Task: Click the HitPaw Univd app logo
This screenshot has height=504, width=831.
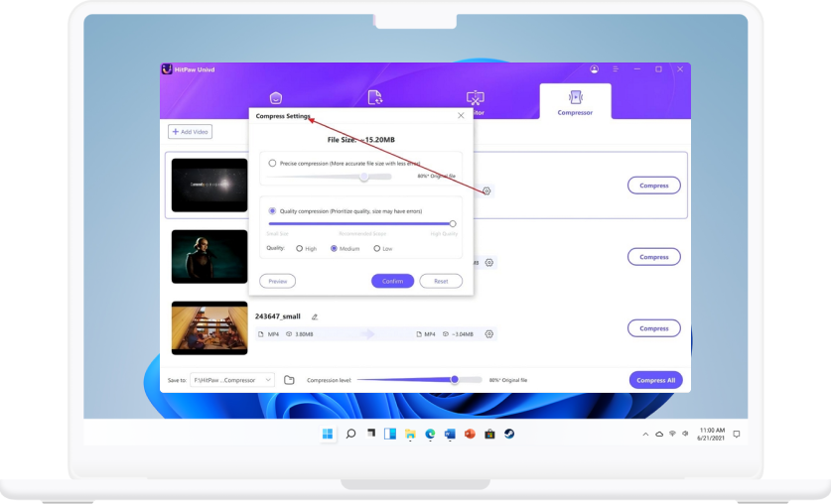Action: point(167,69)
